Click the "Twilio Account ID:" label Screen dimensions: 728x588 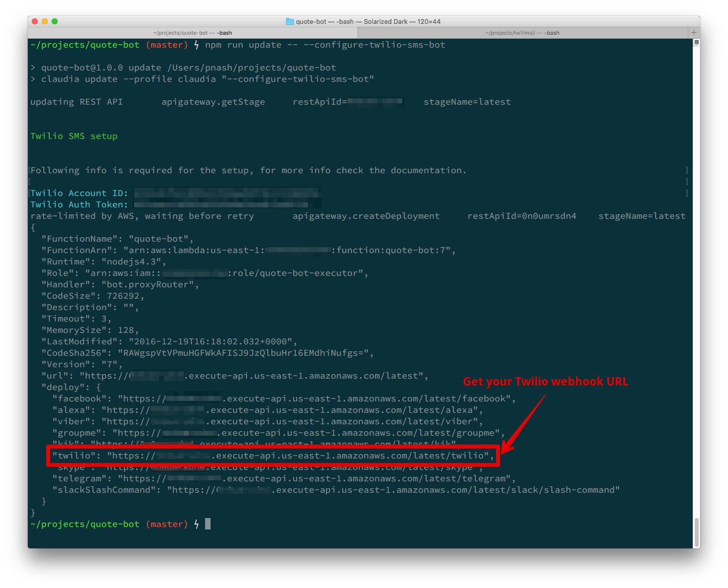point(79,193)
